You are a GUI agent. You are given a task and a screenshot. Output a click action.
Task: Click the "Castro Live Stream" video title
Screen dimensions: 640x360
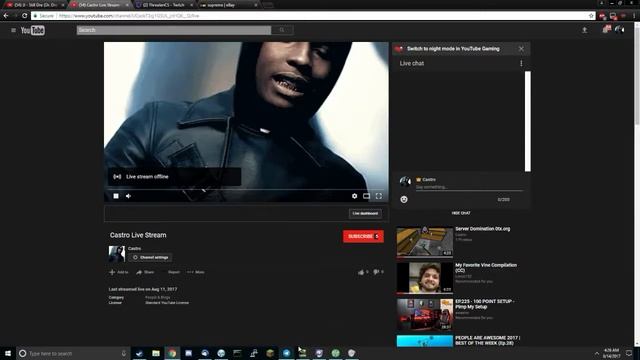pos(138,235)
